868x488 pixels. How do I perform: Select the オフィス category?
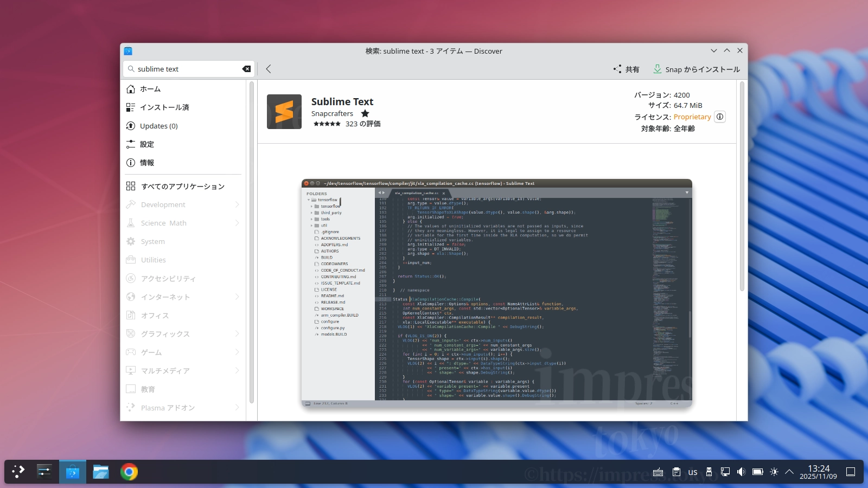coord(183,315)
